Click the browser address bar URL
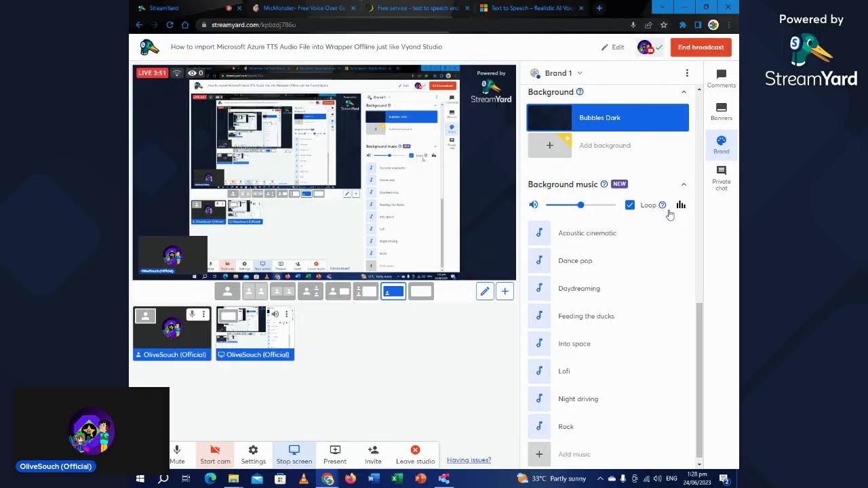This screenshot has width=868, height=488. tap(254, 25)
